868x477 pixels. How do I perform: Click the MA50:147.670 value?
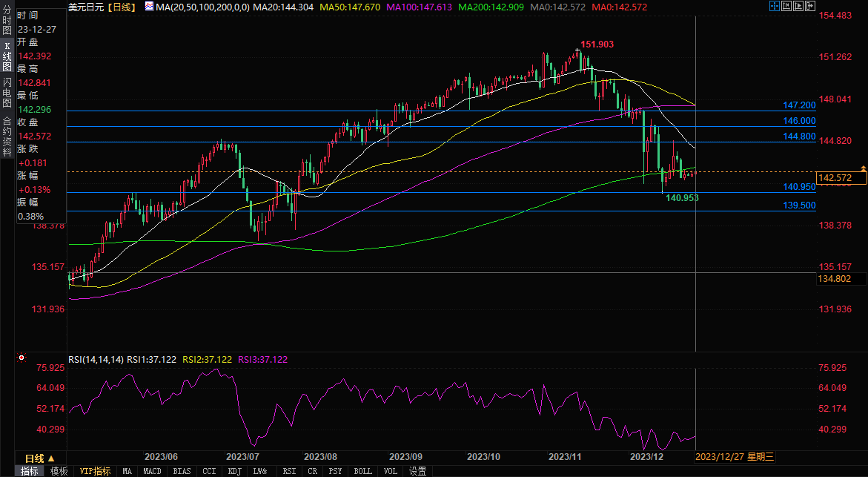pyautogui.click(x=349, y=7)
